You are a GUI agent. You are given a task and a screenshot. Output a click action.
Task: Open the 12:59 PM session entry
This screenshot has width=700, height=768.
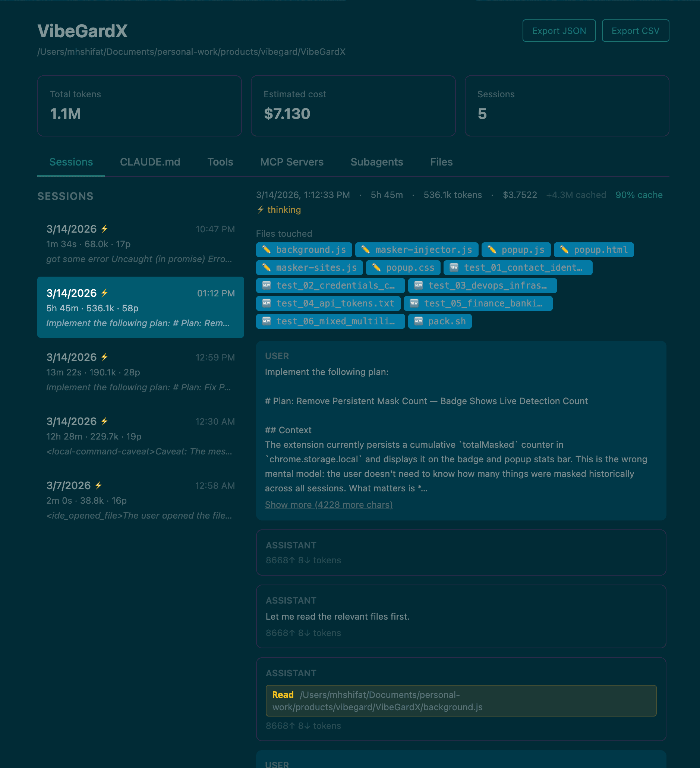pyautogui.click(x=140, y=372)
